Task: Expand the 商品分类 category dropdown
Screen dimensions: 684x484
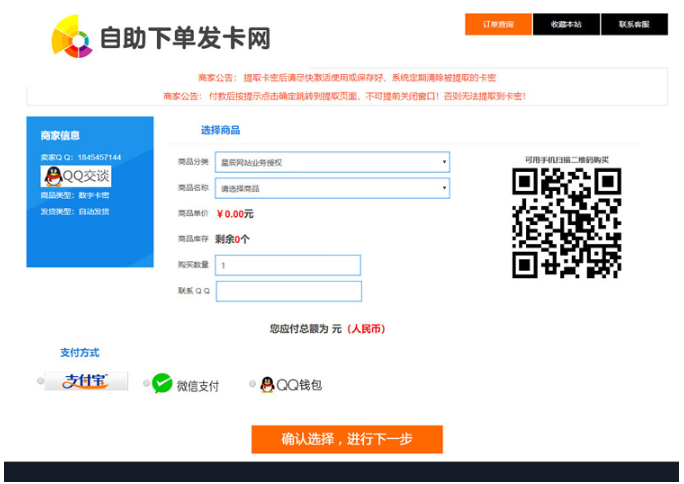Action: click(332, 162)
